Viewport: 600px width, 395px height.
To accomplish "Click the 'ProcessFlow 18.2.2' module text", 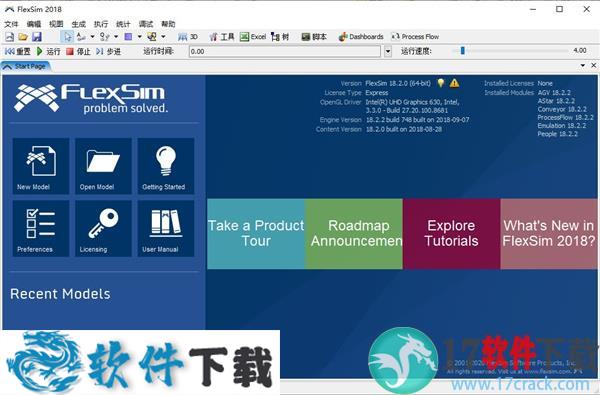I will [x=566, y=118].
